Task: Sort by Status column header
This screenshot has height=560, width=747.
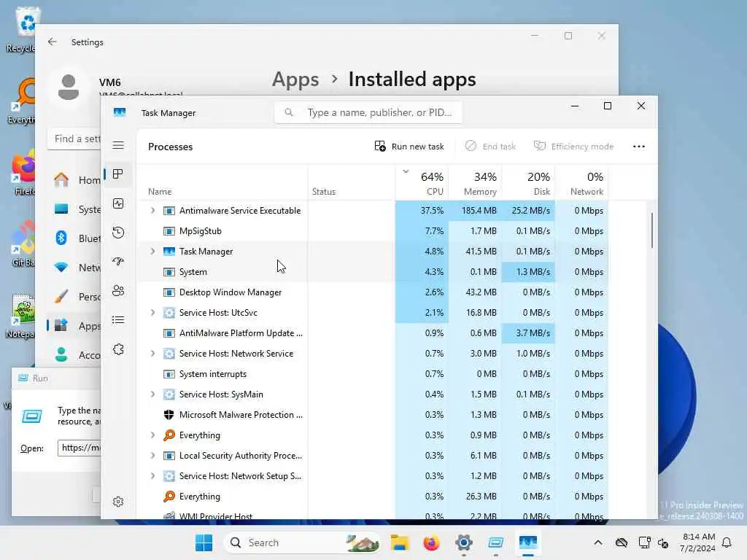Action: point(352,183)
